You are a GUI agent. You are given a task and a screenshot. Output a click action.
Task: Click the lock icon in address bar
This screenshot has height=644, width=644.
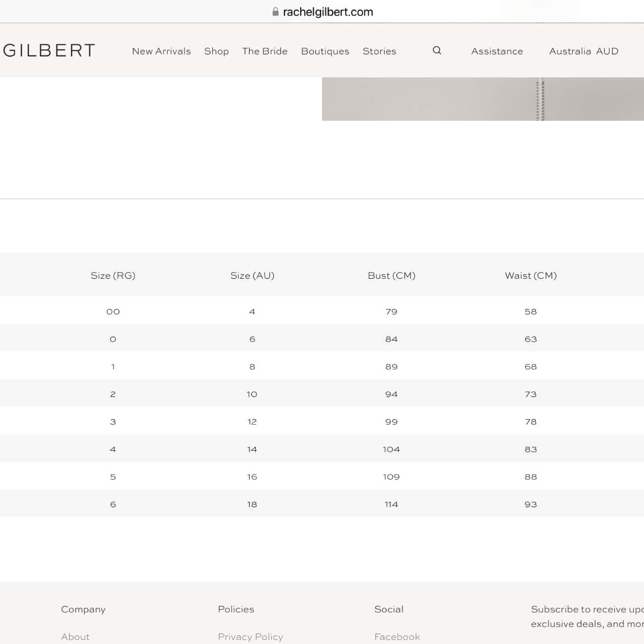[x=275, y=12]
